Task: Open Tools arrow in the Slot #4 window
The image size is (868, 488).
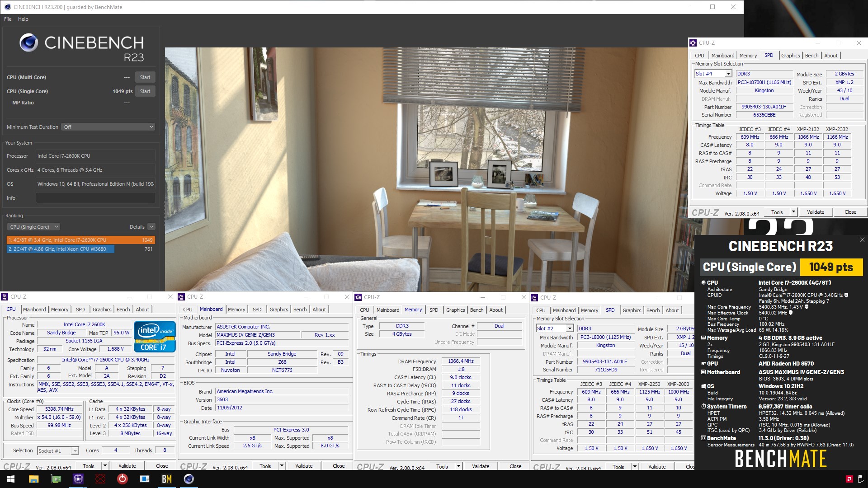Action: pyautogui.click(x=793, y=212)
